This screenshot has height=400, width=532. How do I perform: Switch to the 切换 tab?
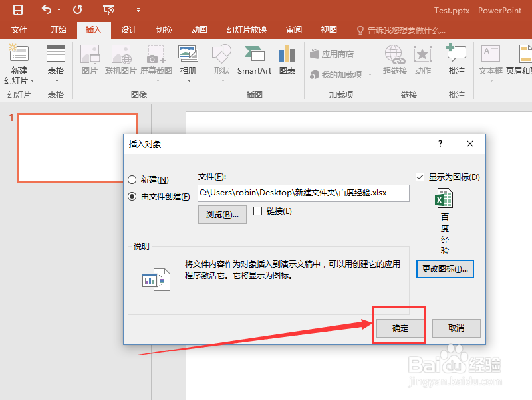(164, 30)
